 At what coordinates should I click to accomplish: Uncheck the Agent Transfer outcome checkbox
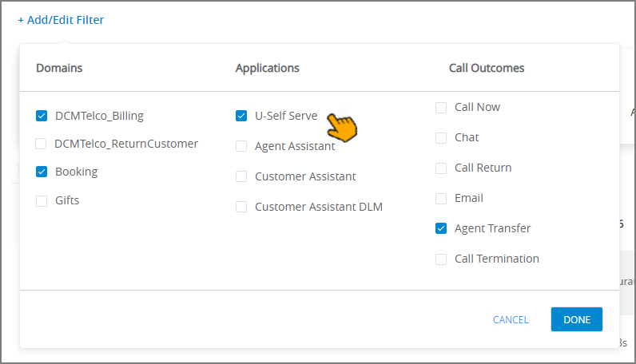(441, 228)
